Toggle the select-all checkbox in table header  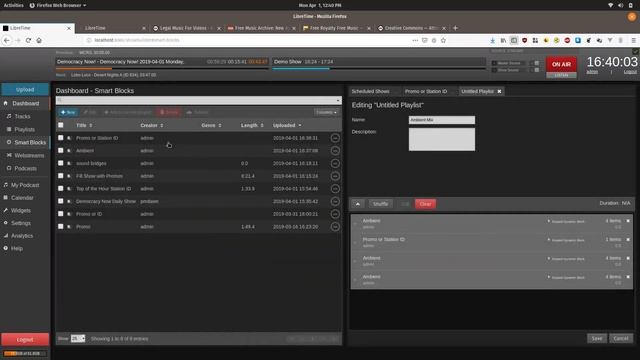[61, 125]
